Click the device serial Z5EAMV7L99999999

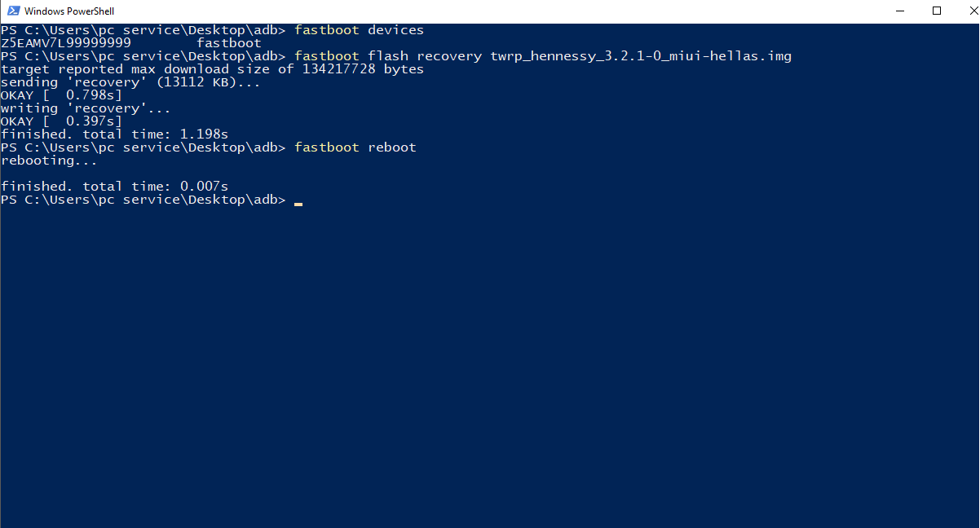[x=66, y=43]
